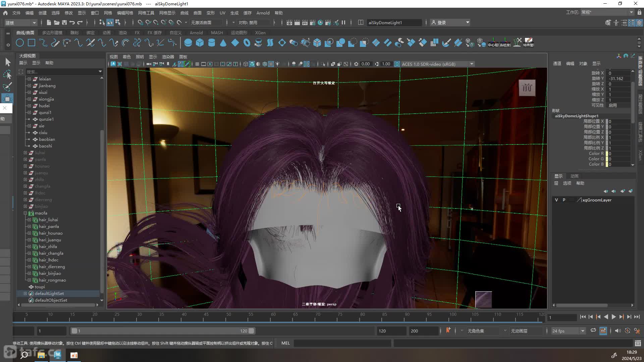This screenshot has width=644, height=362.
Task: Open the 24 fps frame rate dropdown
Action: (x=568, y=331)
